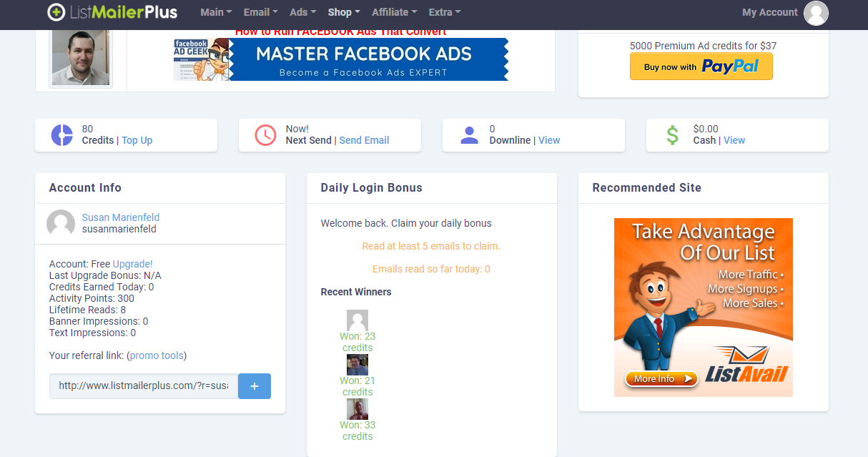Click the 'Last Upgrade Bonus: N/A' line
The width and height of the screenshot is (868, 457).
(105, 275)
